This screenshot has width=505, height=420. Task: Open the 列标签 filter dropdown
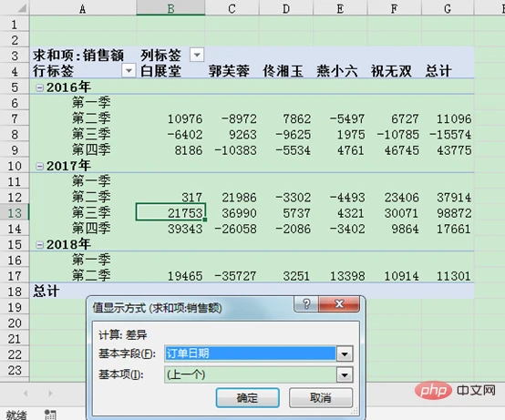click(197, 55)
